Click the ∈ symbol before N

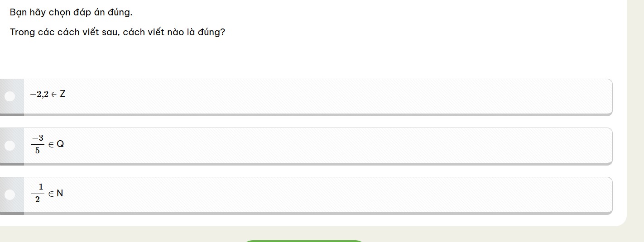(x=51, y=194)
